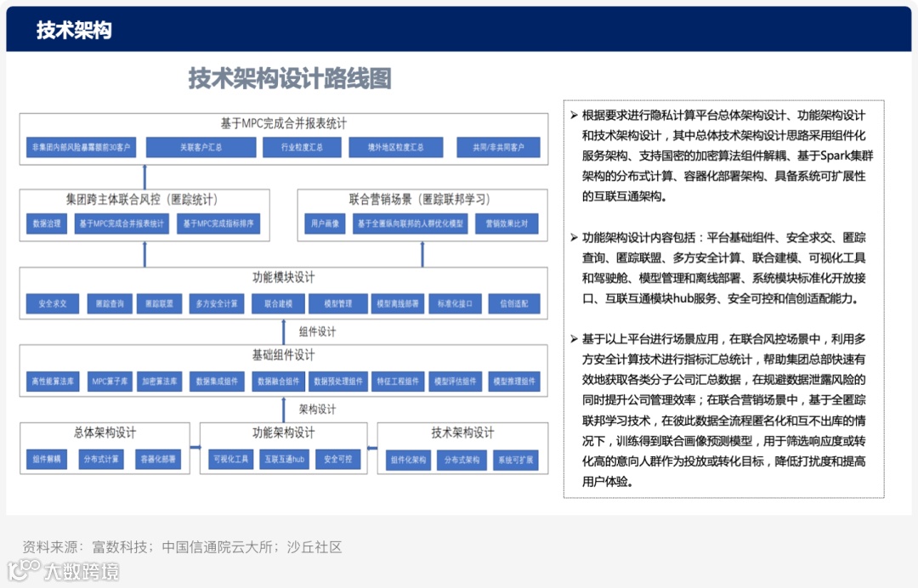
Task: Click the 行业粒度汇总 box
Action: [302, 147]
